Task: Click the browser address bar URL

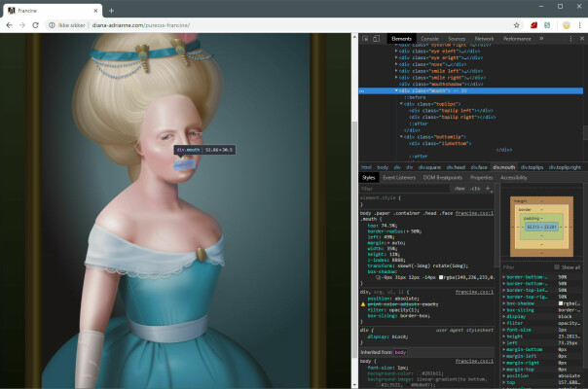Action: (140, 25)
